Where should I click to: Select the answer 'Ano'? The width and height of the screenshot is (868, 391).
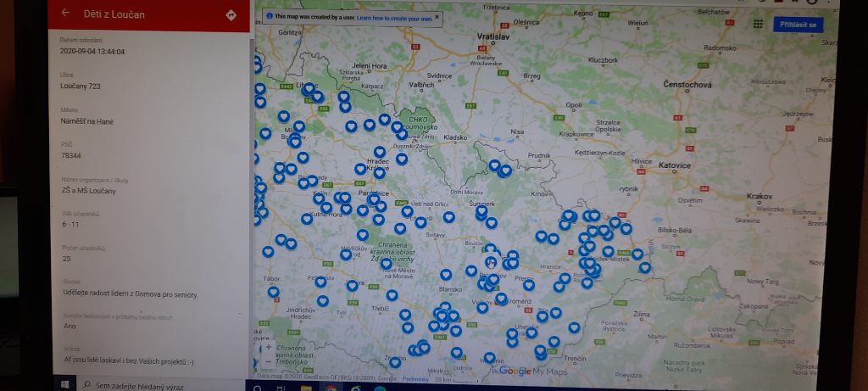tap(70, 327)
